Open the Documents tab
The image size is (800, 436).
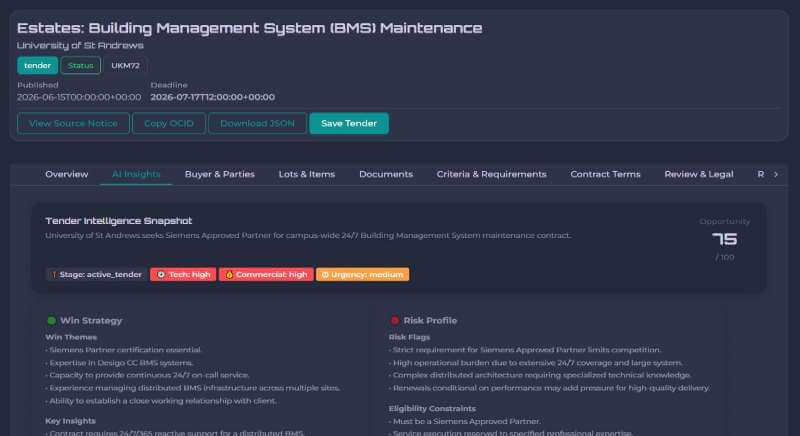pyautogui.click(x=386, y=174)
